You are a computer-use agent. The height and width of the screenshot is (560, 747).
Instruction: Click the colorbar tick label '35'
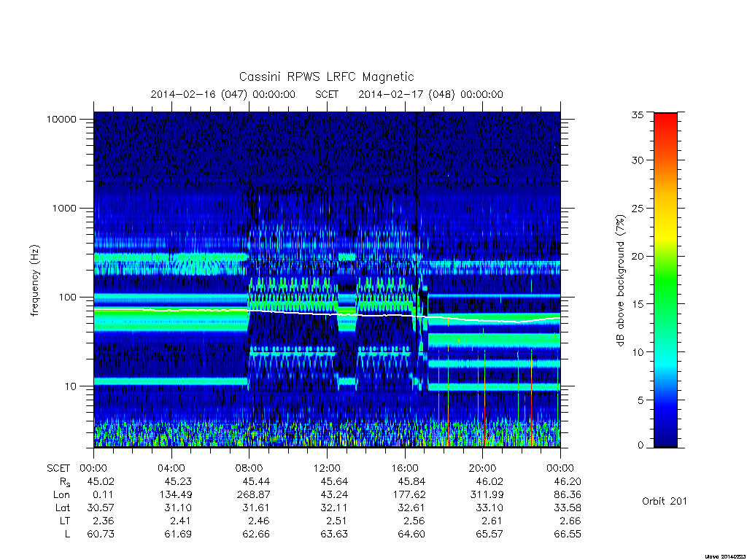point(638,114)
